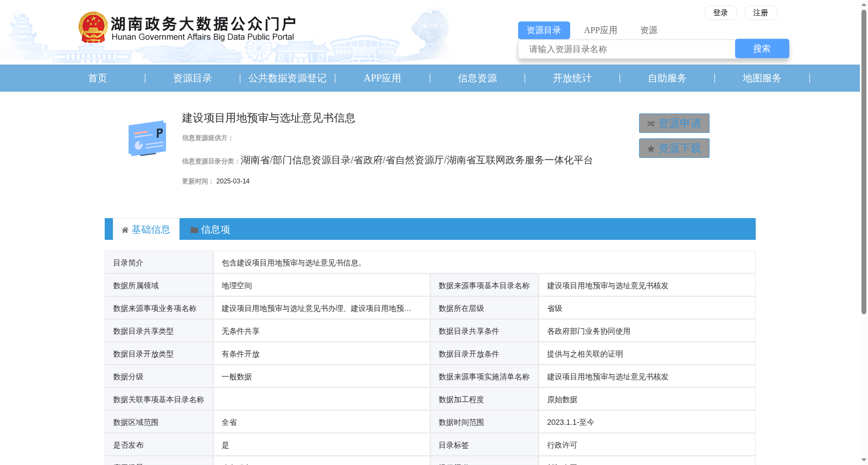Click the 各政府部门业务协同使用 cell value
868x465 pixels.
[589, 331]
